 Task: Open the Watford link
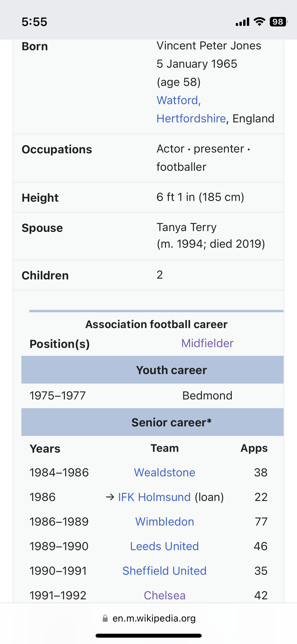(x=179, y=100)
